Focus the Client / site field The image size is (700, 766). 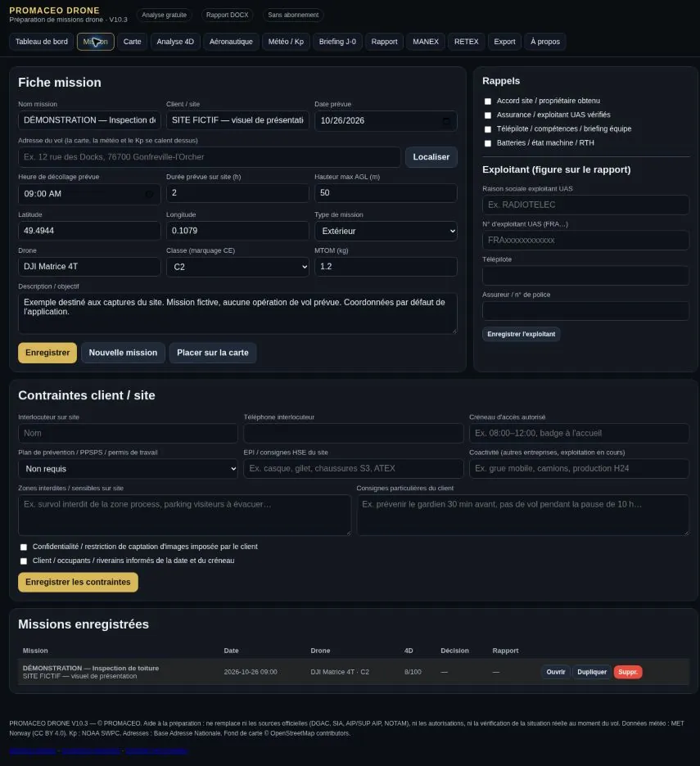click(x=237, y=120)
